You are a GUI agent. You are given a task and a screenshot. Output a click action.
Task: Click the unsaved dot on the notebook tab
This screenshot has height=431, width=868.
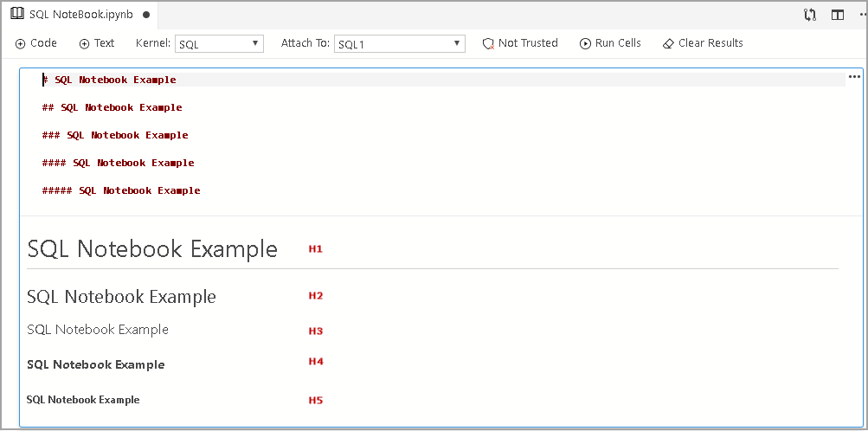pyautogui.click(x=145, y=15)
